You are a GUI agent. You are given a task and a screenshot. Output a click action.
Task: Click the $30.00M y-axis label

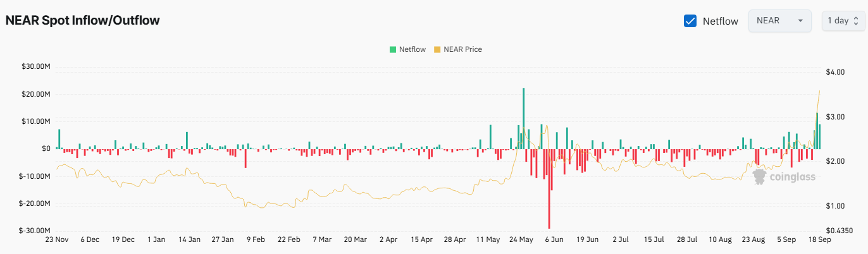coord(37,67)
